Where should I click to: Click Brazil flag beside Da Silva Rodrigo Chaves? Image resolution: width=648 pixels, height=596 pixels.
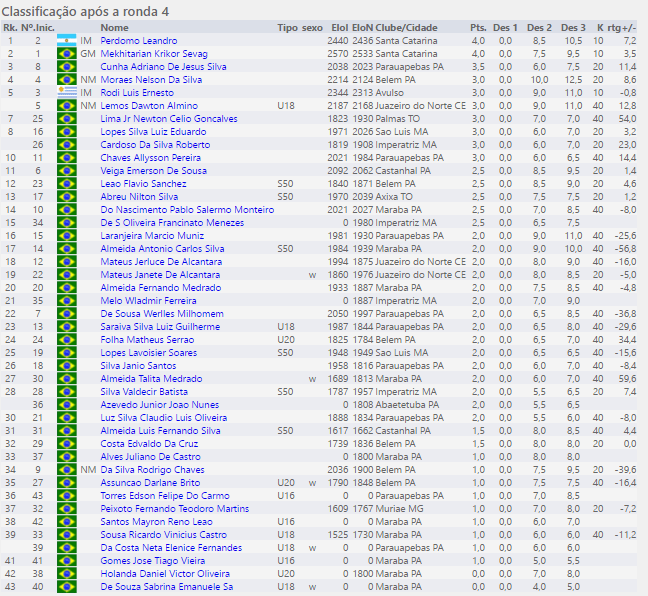click(67, 470)
